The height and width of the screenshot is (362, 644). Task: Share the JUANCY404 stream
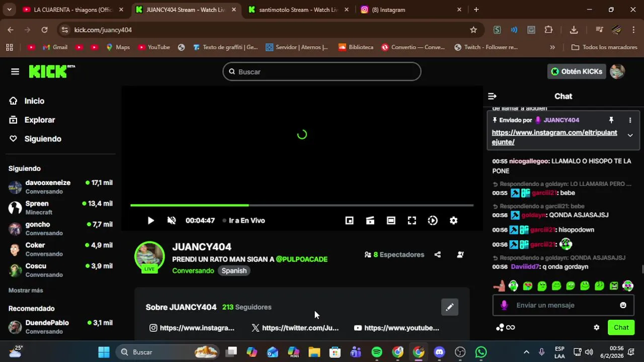click(x=438, y=254)
